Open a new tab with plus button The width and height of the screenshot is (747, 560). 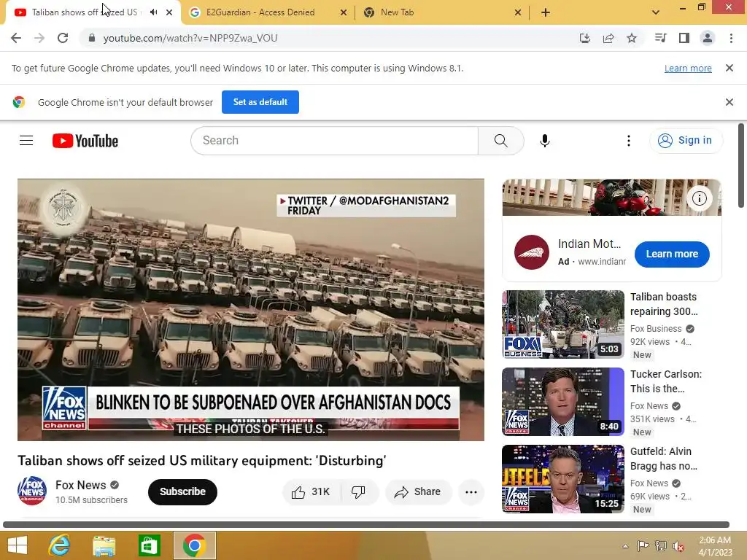coord(546,12)
